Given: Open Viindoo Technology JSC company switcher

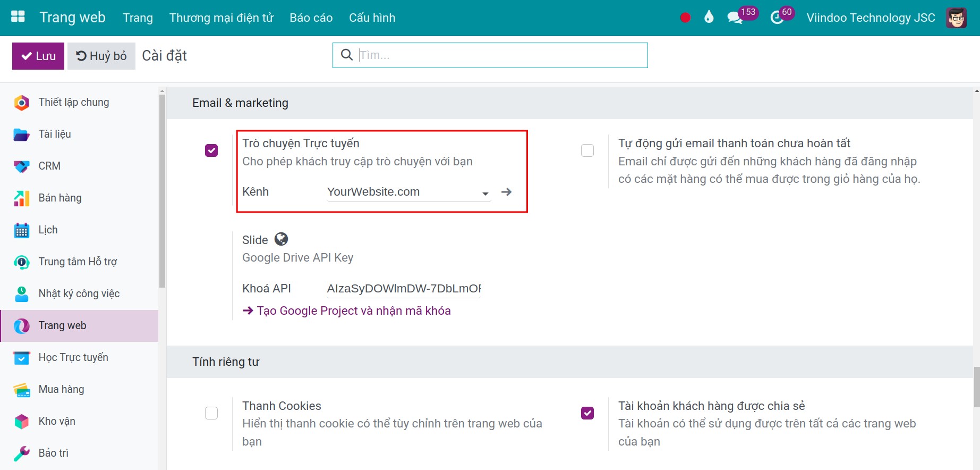Looking at the screenshot, I should click(871, 18).
